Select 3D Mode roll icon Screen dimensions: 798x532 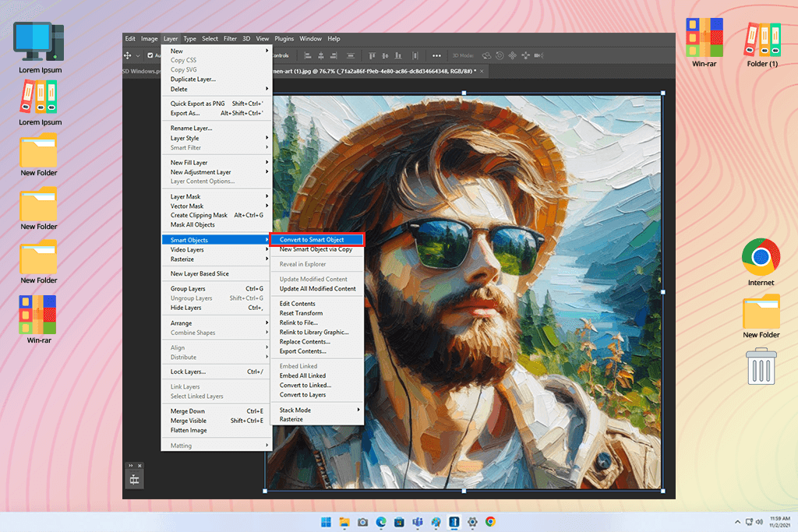[500, 55]
